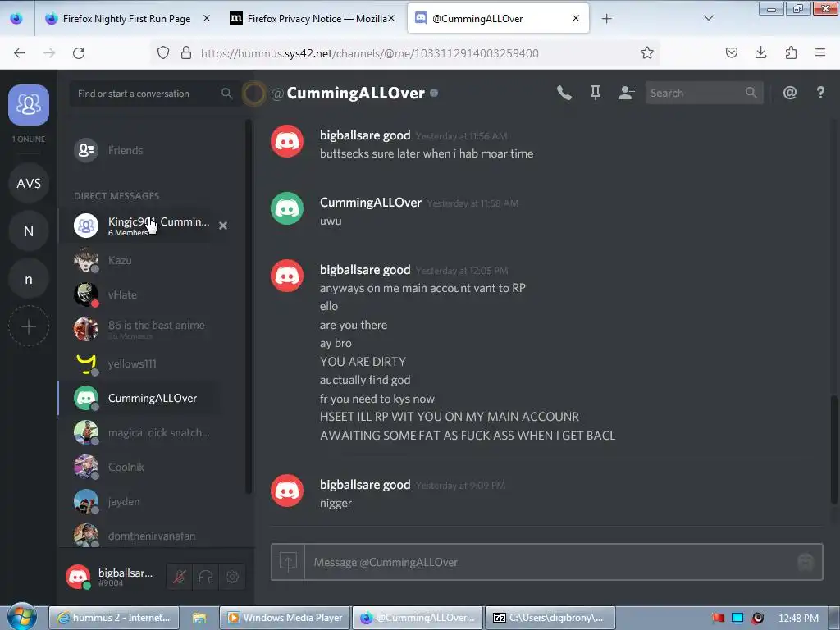Open pinned messages via the pin icon
The width and height of the screenshot is (840, 630).
[x=596, y=94]
